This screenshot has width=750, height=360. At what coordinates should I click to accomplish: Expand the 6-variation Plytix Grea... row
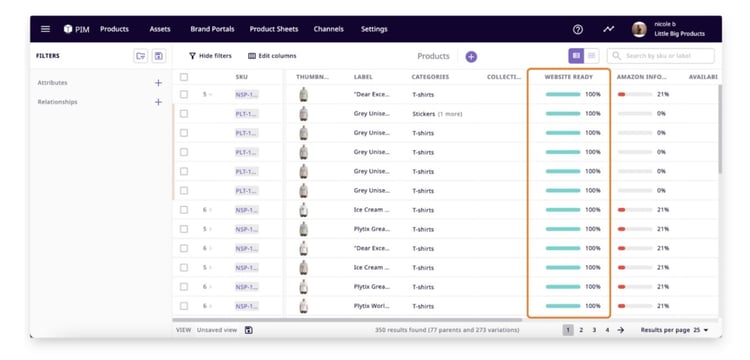pos(207,287)
